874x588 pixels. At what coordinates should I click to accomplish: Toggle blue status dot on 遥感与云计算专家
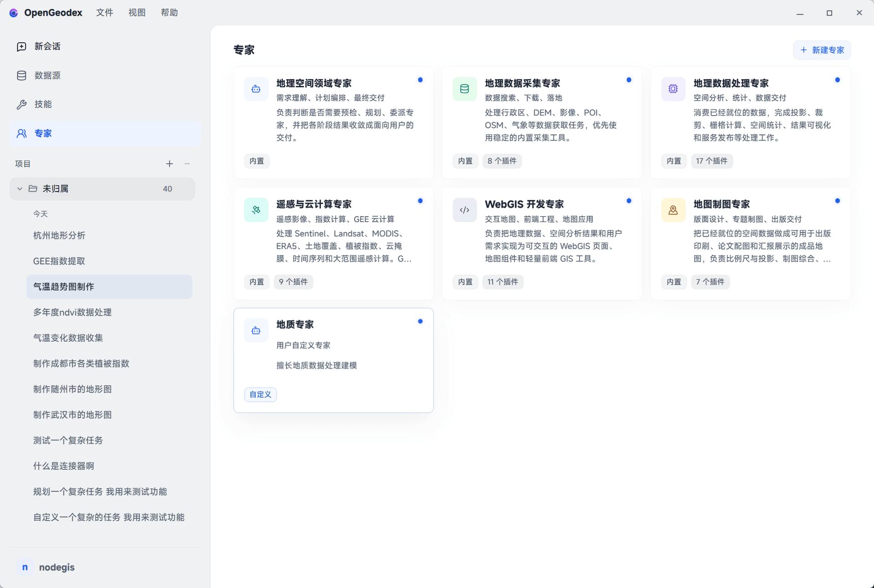pos(420,201)
